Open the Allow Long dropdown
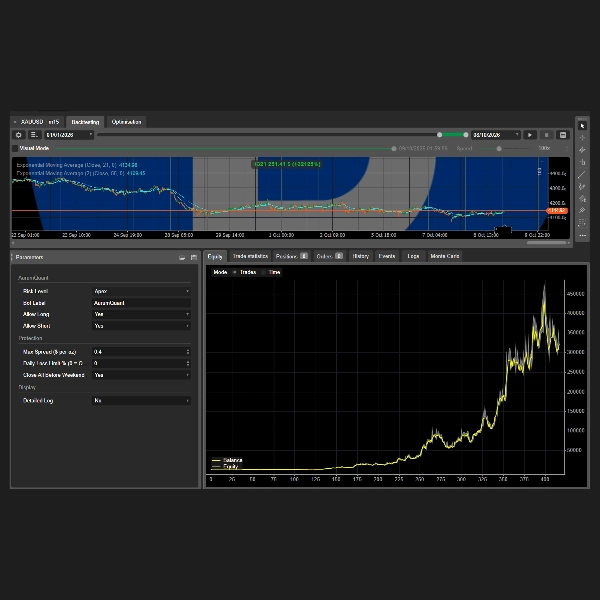This screenshot has height=600, width=600. (141, 314)
